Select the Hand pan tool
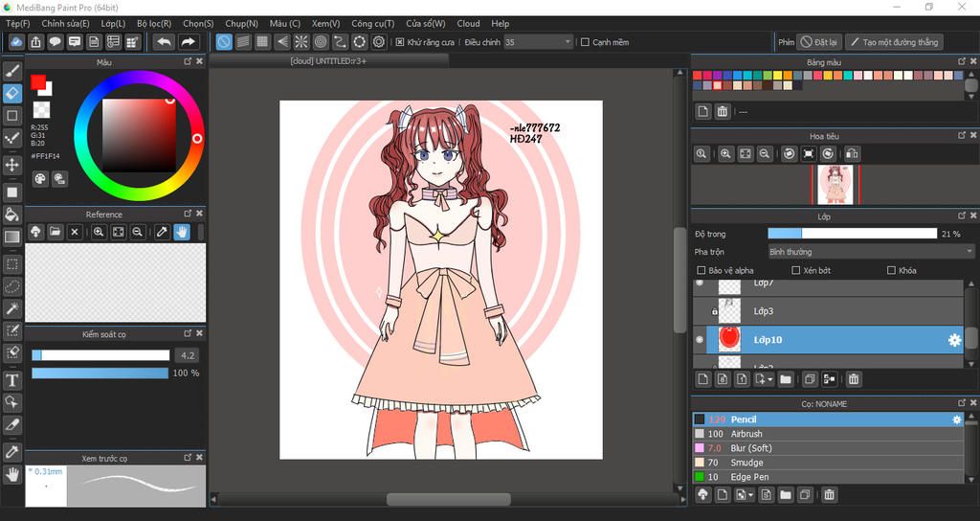This screenshot has width=980, height=521. (x=11, y=475)
